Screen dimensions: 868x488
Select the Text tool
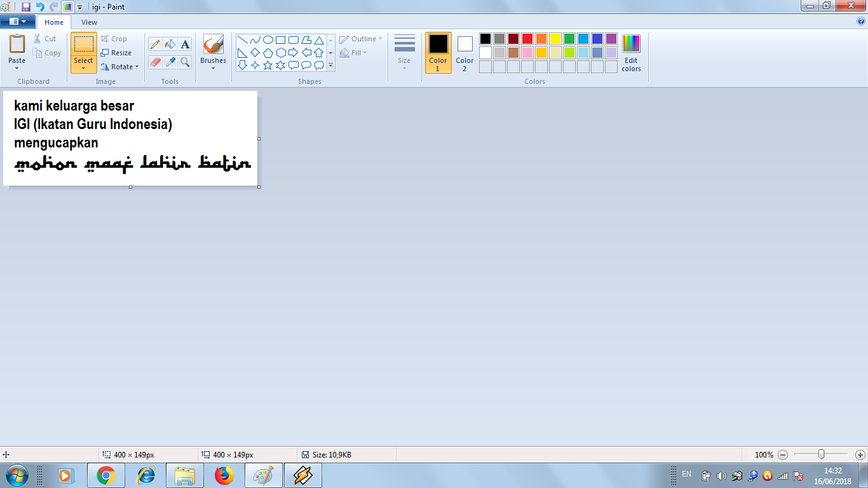[x=185, y=44]
